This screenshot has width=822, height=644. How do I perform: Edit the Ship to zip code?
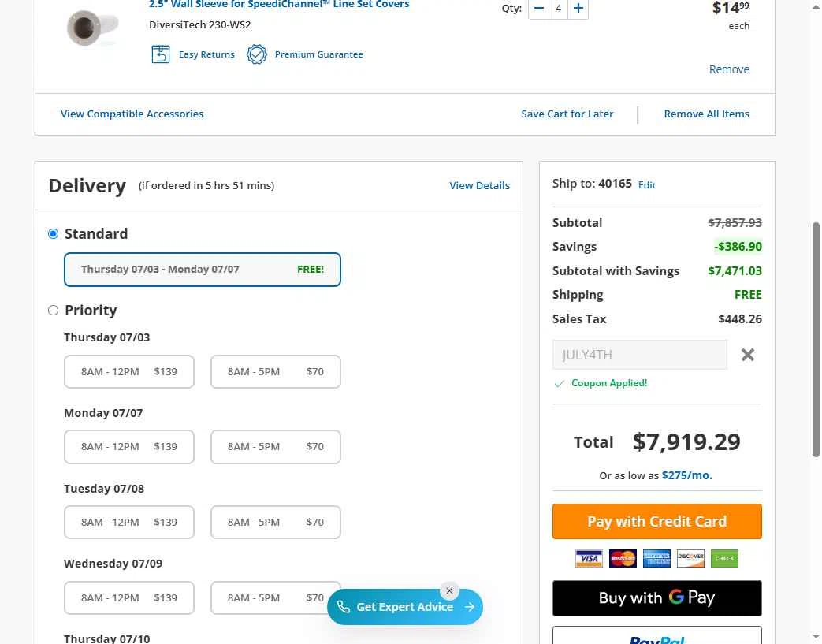[x=646, y=185]
